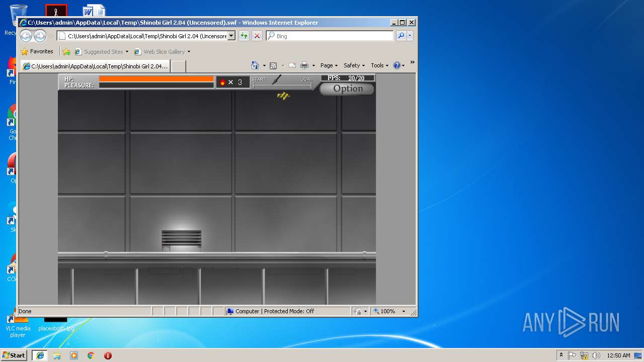
Task: Click the dark PLEASURE bar
Action: [x=156, y=85]
